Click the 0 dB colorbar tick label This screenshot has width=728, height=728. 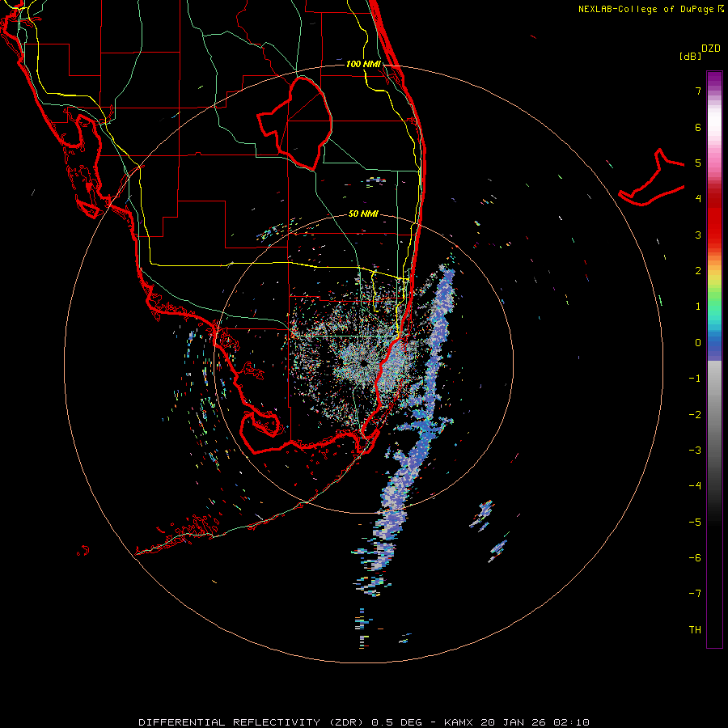point(698,343)
